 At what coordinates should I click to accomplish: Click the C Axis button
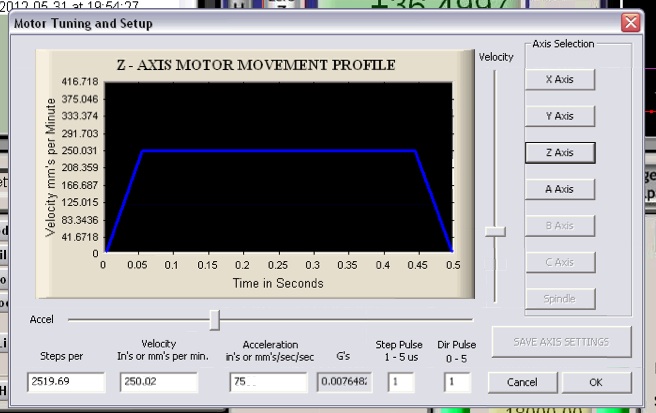click(559, 262)
